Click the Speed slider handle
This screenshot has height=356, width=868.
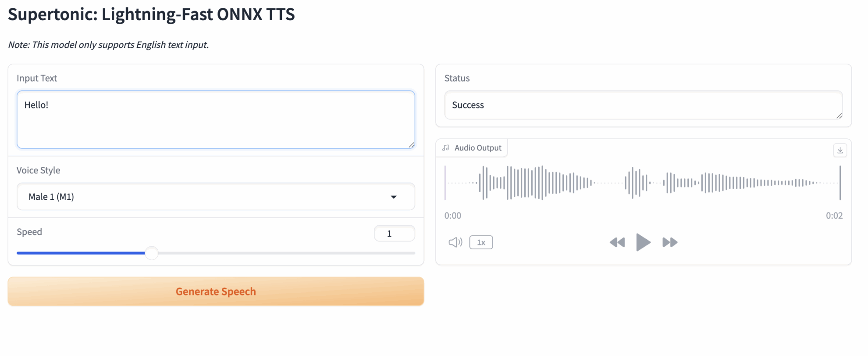[x=152, y=253]
